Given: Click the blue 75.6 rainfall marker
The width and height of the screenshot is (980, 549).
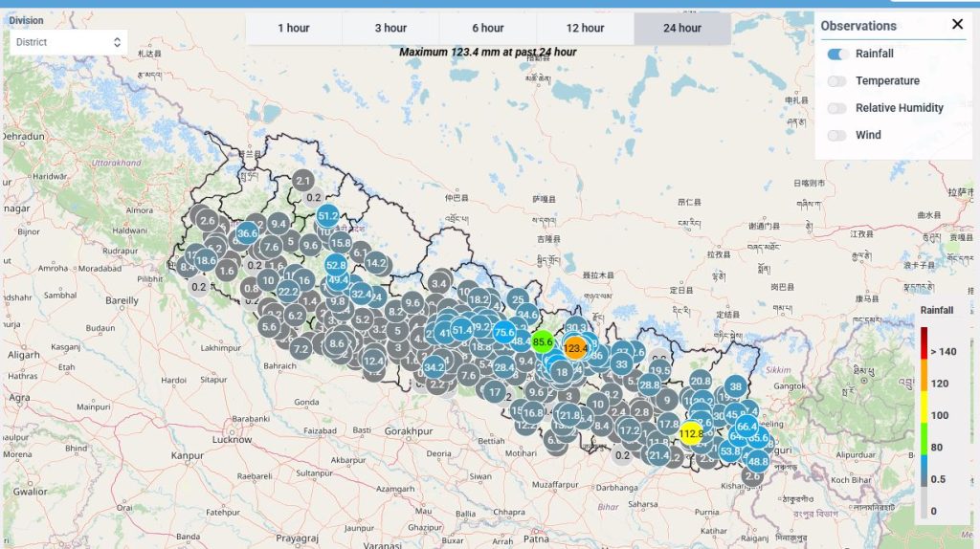Looking at the screenshot, I should point(504,332).
